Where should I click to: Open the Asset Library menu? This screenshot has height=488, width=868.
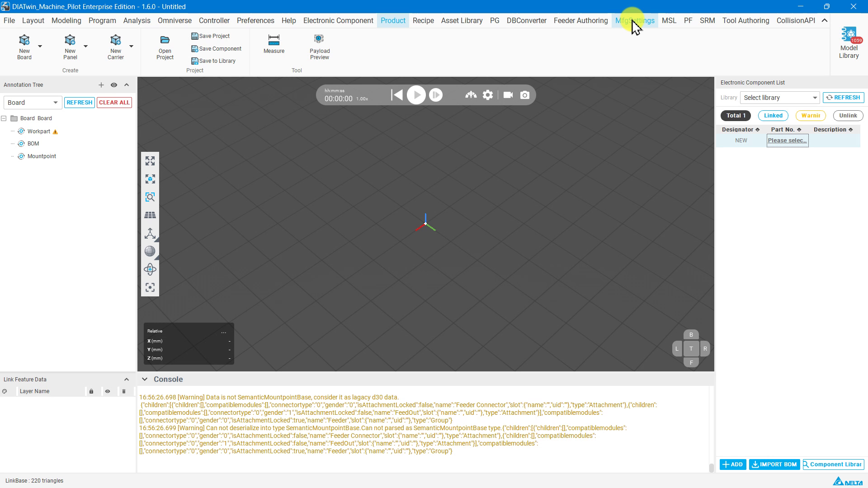point(462,21)
